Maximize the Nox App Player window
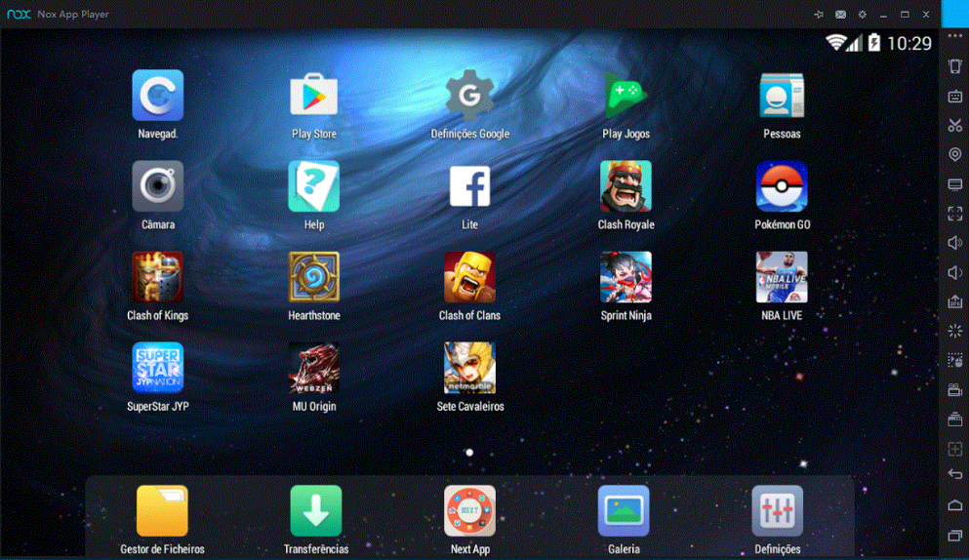The width and height of the screenshot is (969, 560). 905,15
